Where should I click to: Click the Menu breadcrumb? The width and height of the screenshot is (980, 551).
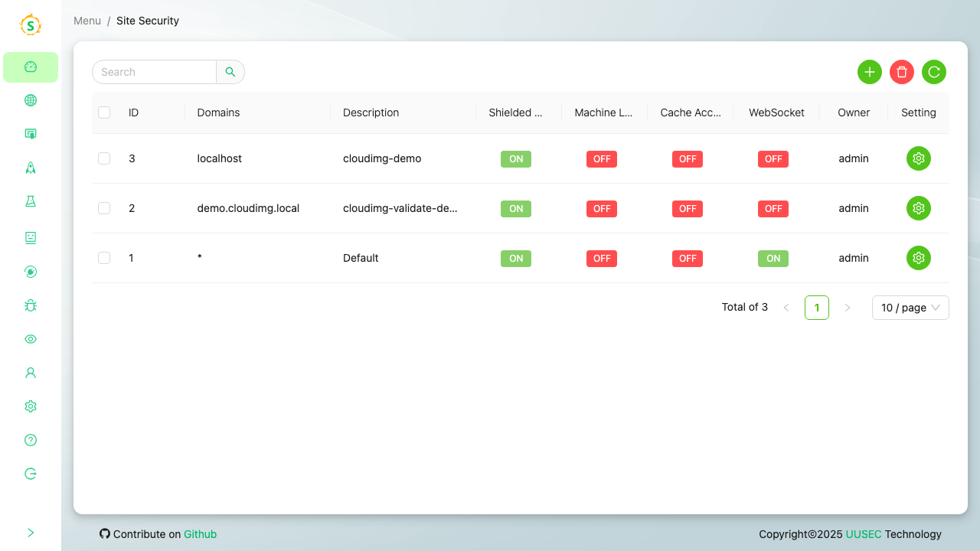[x=87, y=21]
